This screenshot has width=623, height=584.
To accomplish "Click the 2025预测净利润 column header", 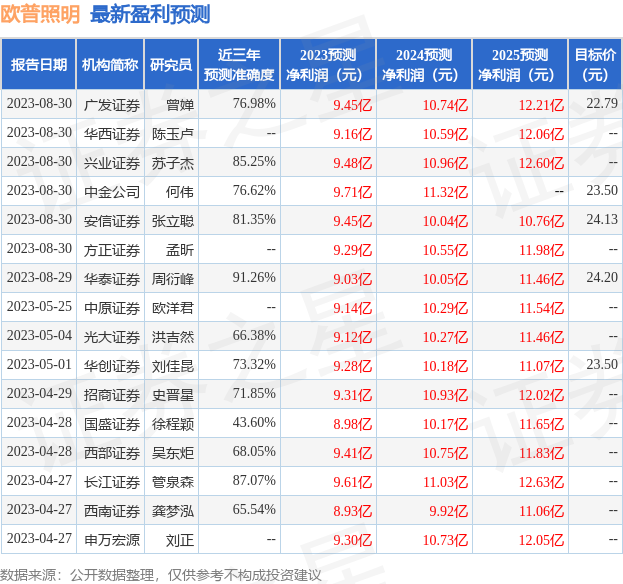I will tap(520, 64).
